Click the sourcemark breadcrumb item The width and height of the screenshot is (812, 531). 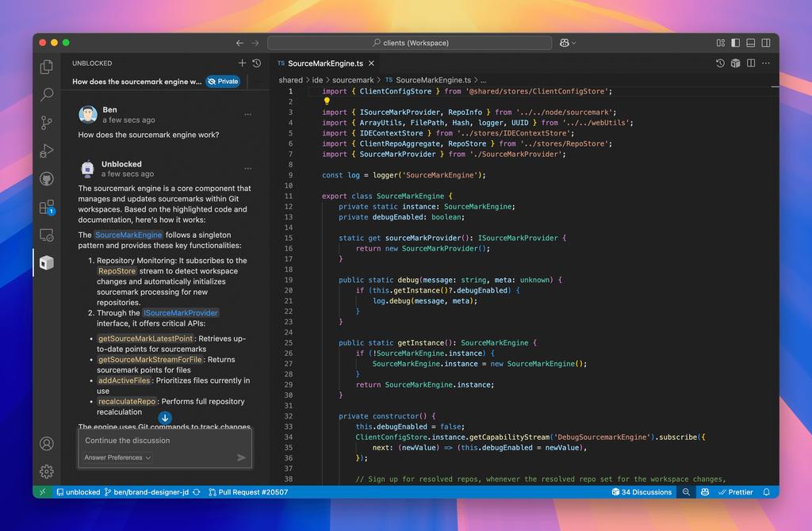pyautogui.click(x=353, y=80)
